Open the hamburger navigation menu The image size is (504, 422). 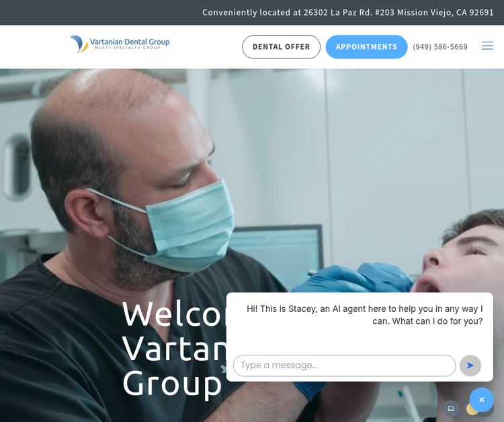[487, 46]
